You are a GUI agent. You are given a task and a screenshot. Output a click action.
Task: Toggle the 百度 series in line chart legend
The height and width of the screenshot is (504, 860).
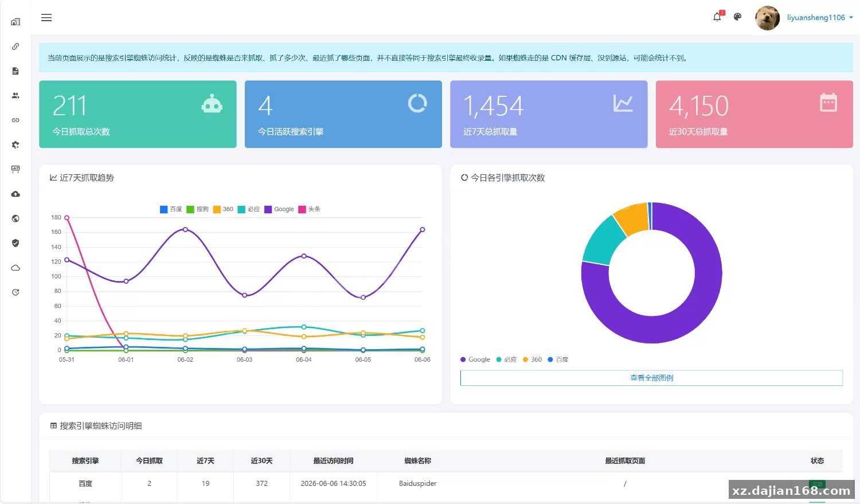point(171,209)
